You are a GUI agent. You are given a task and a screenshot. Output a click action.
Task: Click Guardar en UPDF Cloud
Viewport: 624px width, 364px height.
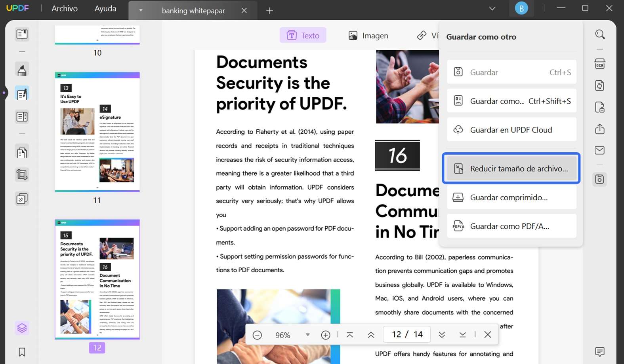click(x=511, y=130)
